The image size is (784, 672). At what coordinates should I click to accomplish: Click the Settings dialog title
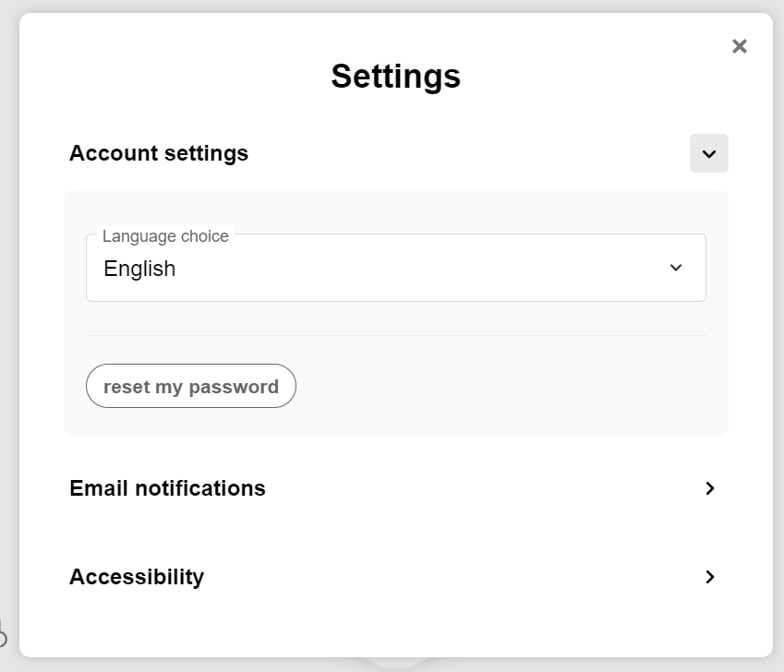395,76
